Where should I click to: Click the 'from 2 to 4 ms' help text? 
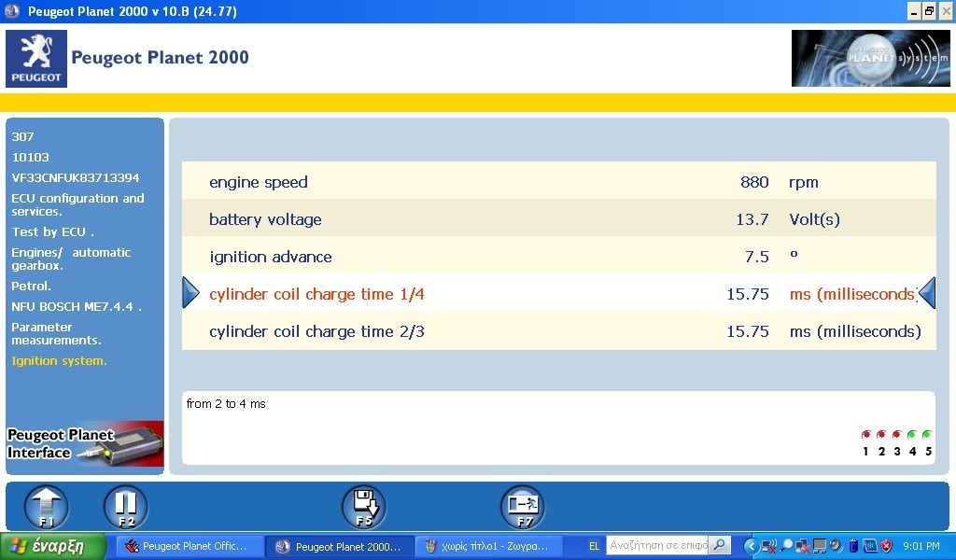(226, 403)
